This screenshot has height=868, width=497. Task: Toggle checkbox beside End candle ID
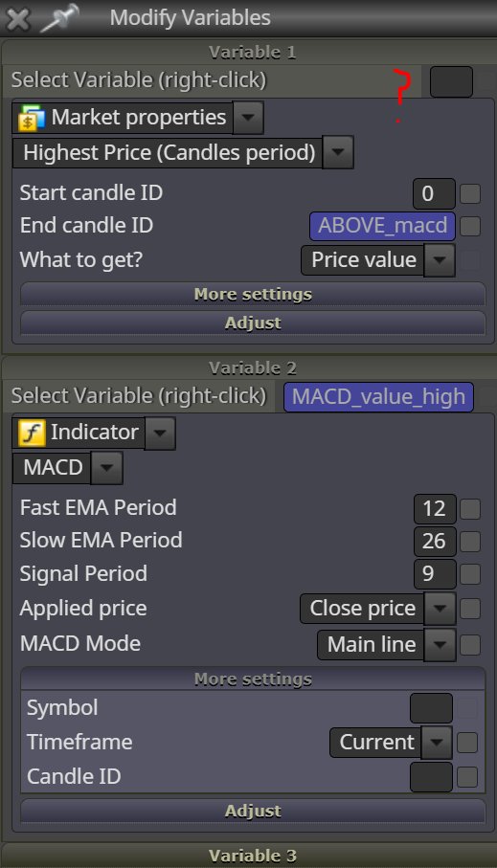(470, 226)
